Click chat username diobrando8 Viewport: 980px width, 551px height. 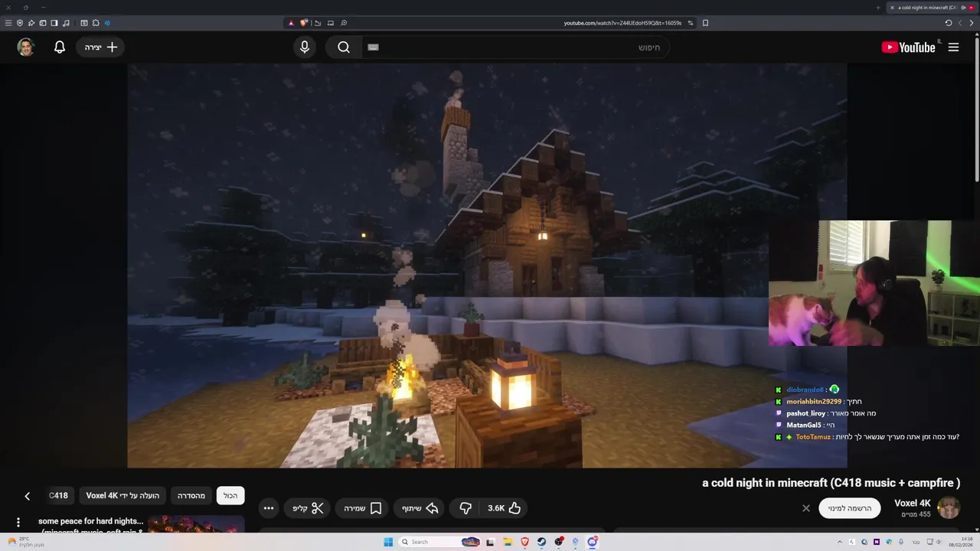805,390
